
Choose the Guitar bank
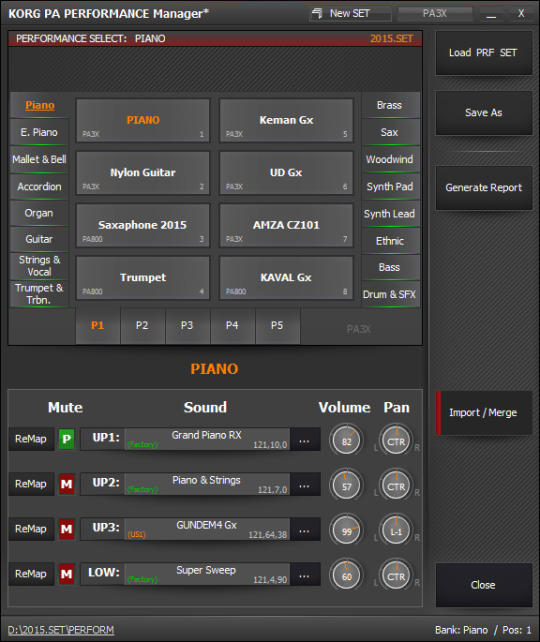click(x=40, y=239)
